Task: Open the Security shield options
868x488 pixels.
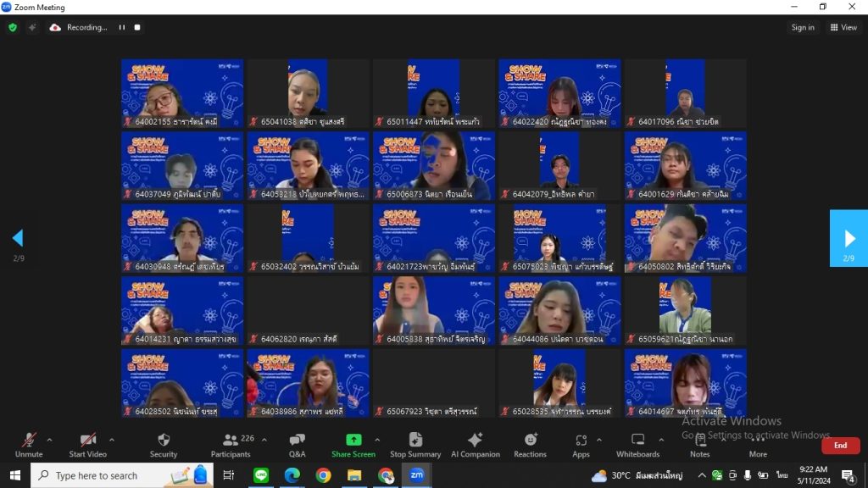Action: tap(164, 445)
